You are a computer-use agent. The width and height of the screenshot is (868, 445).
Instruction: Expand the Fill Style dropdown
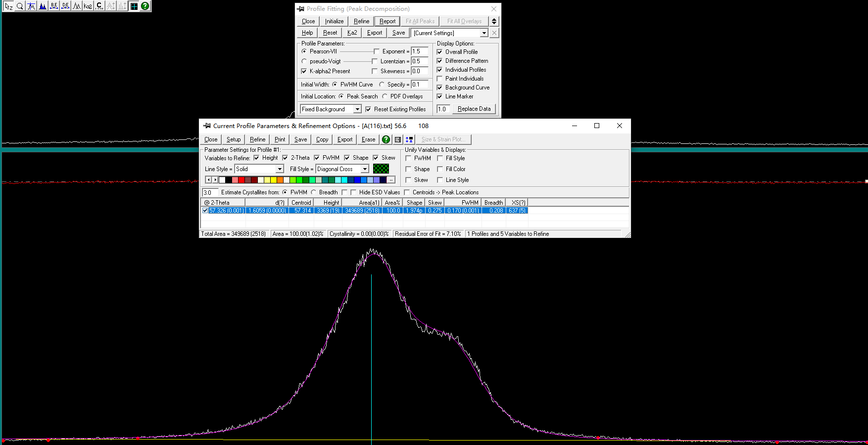pos(365,169)
